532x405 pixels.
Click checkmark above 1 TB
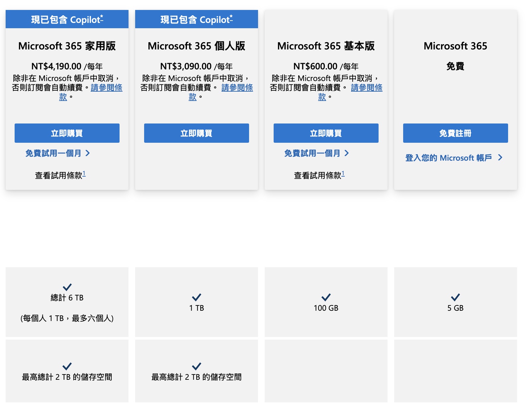click(197, 297)
